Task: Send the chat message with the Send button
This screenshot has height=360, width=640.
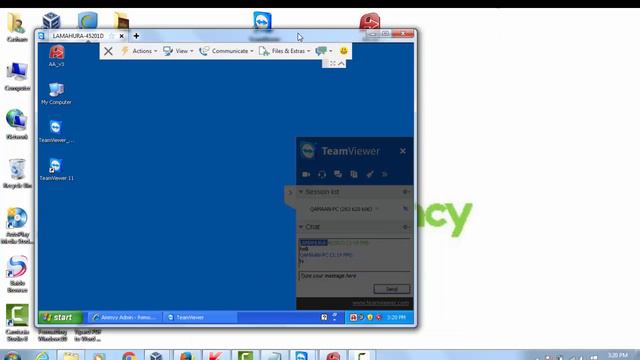Action: 391,289
